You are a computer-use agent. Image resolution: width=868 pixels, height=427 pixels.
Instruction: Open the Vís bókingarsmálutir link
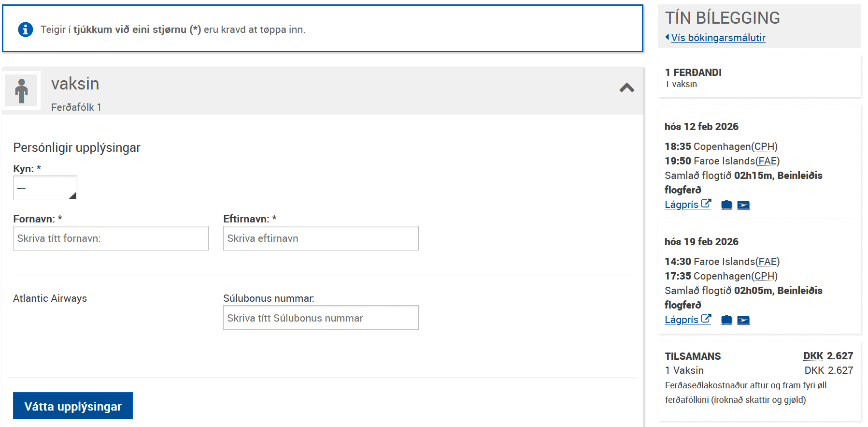(x=718, y=38)
